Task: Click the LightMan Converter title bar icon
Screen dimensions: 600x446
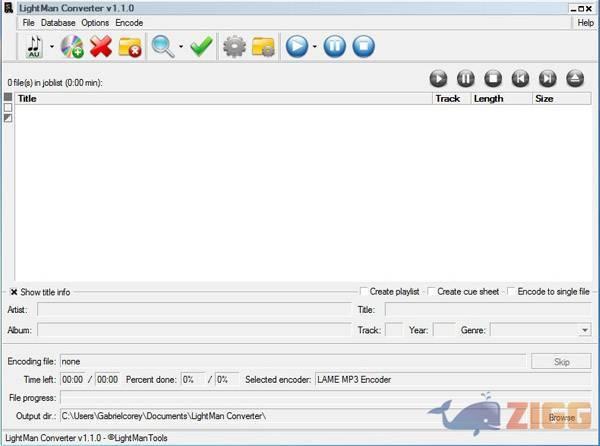Action: pos(8,8)
